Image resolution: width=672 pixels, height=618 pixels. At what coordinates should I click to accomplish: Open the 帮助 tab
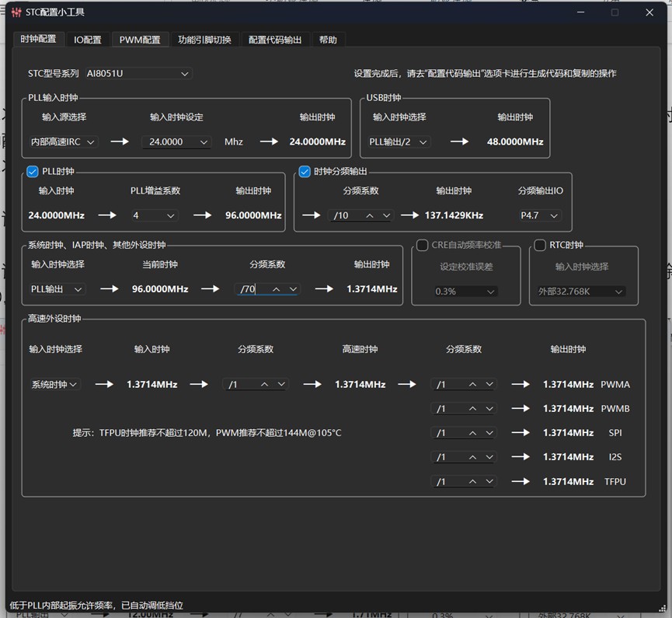(328, 40)
